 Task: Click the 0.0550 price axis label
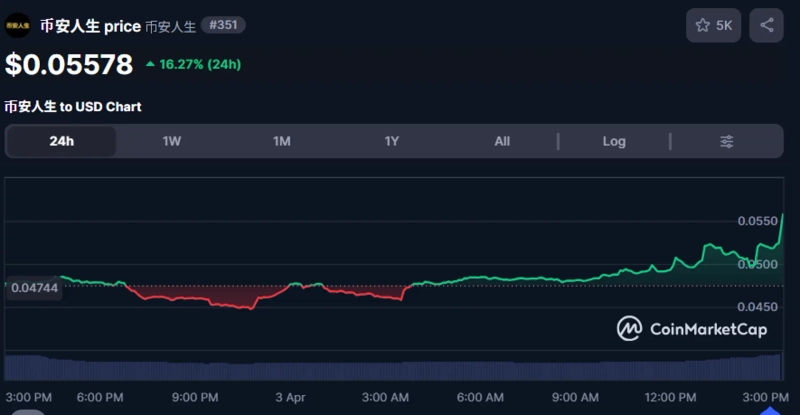[758, 220]
